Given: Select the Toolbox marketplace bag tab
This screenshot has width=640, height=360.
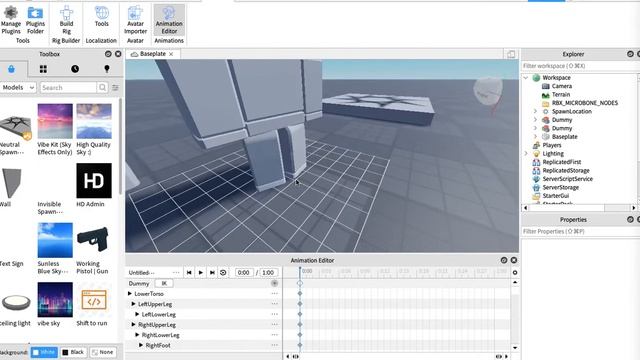Looking at the screenshot, I should click(x=11, y=69).
